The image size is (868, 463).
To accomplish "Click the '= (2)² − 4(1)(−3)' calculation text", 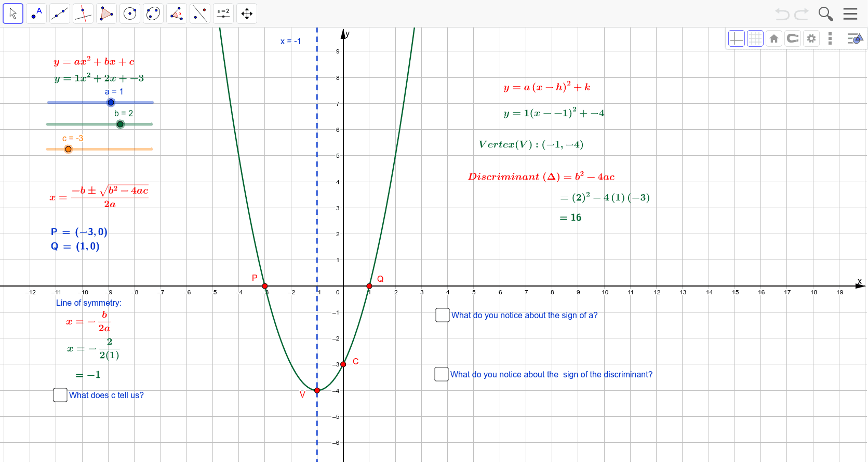I will tap(605, 197).
